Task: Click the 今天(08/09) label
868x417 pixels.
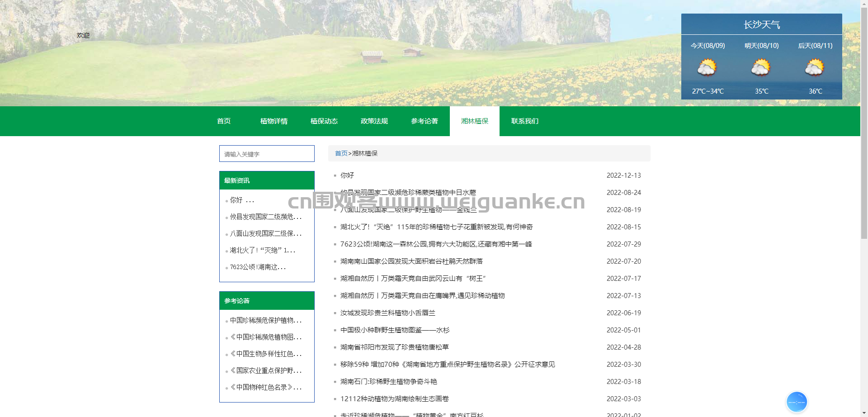Action: click(708, 46)
